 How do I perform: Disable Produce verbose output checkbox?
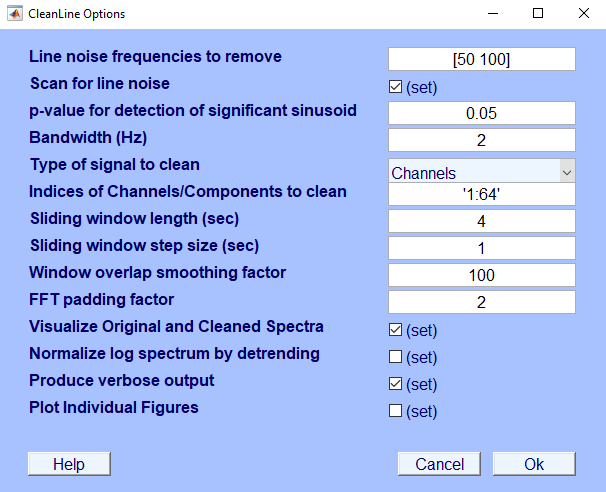pyautogui.click(x=395, y=384)
